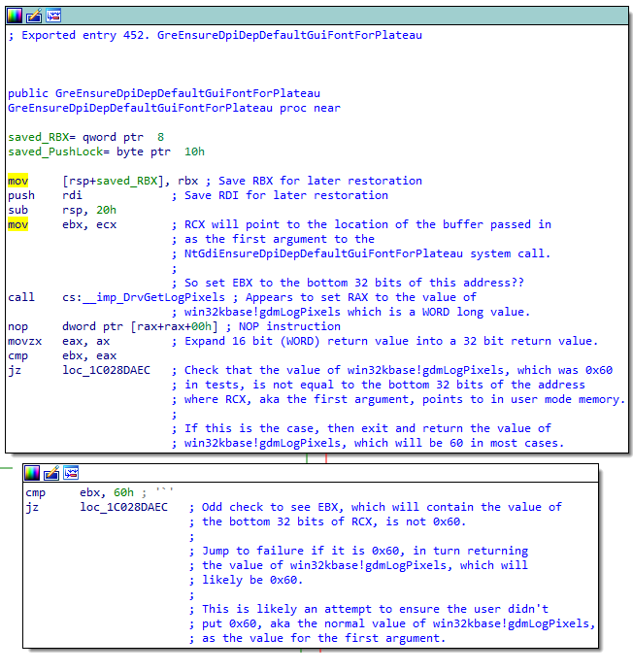Select the 'ebx, ecx' operand
This screenshot has height=672, width=633.
(x=89, y=224)
